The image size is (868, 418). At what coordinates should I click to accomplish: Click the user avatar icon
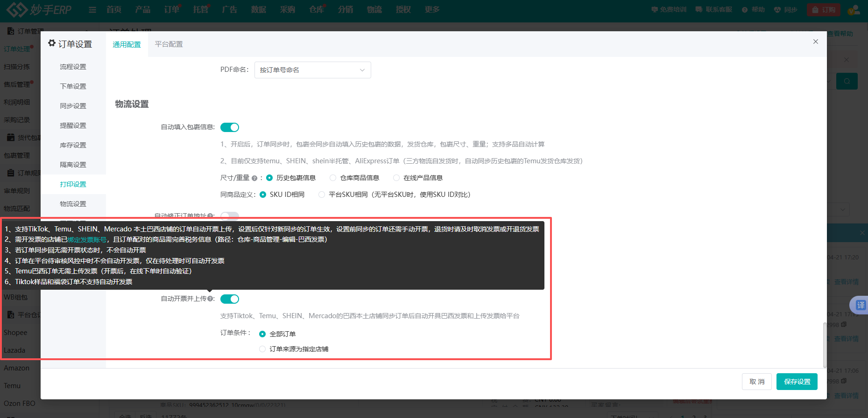point(854,10)
